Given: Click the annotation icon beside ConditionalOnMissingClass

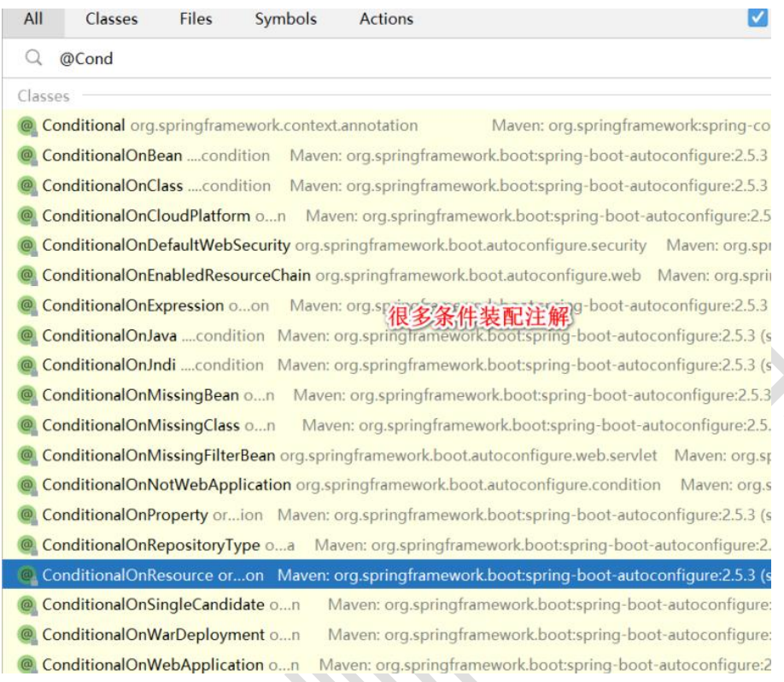Looking at the screenshot, I should [x=27, y=425].
